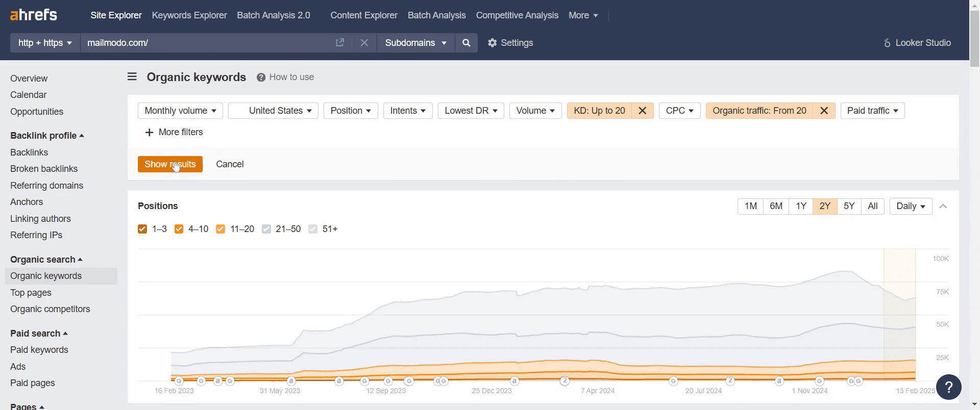This screenshot has width=980, height=410.
Task: Open Organic competitors in the sidebar
Action: 50,309
